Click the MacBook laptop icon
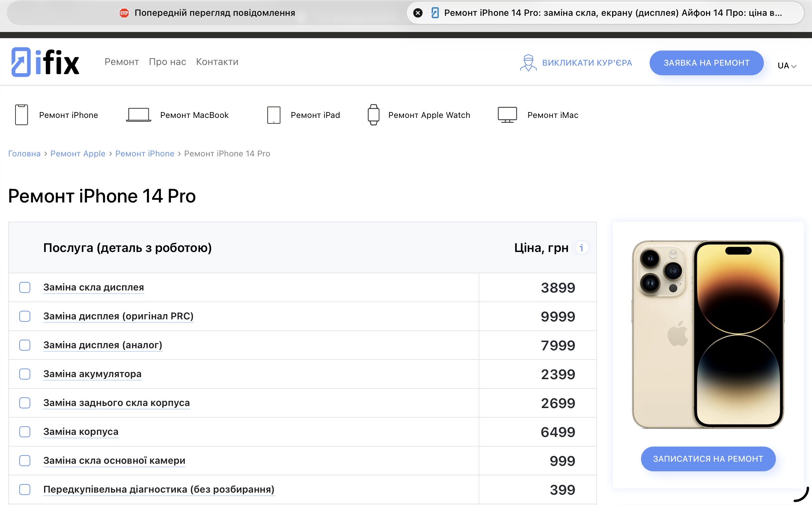Screen dimensions: 812x505 coord(138,115)
